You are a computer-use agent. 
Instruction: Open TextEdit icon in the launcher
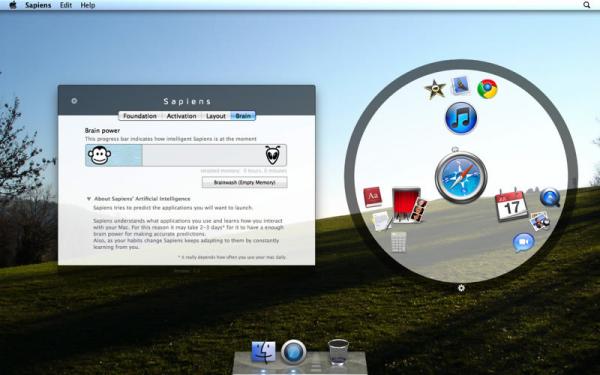click(382, 221)
